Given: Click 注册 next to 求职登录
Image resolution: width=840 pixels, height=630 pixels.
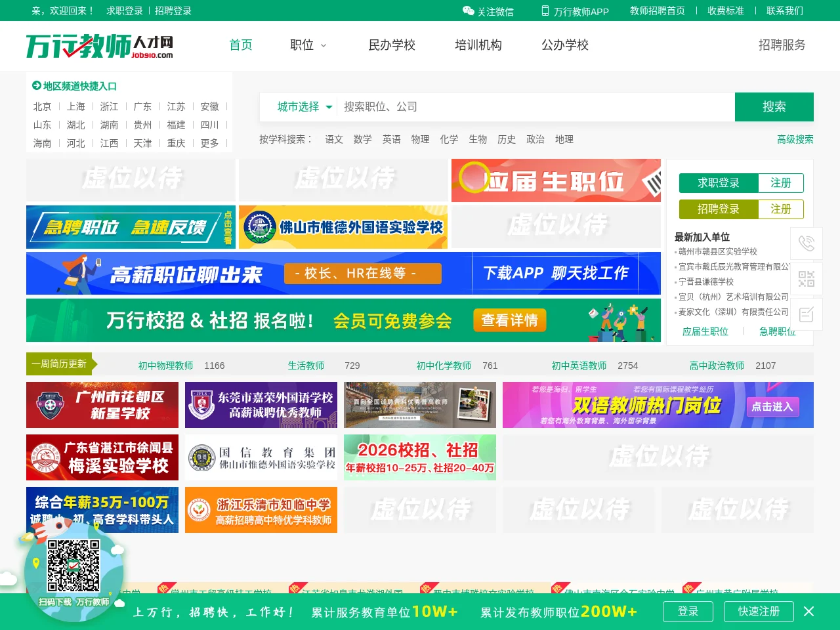Looking at the screenshot, I should pyautogui.click(x=781, y=183).
